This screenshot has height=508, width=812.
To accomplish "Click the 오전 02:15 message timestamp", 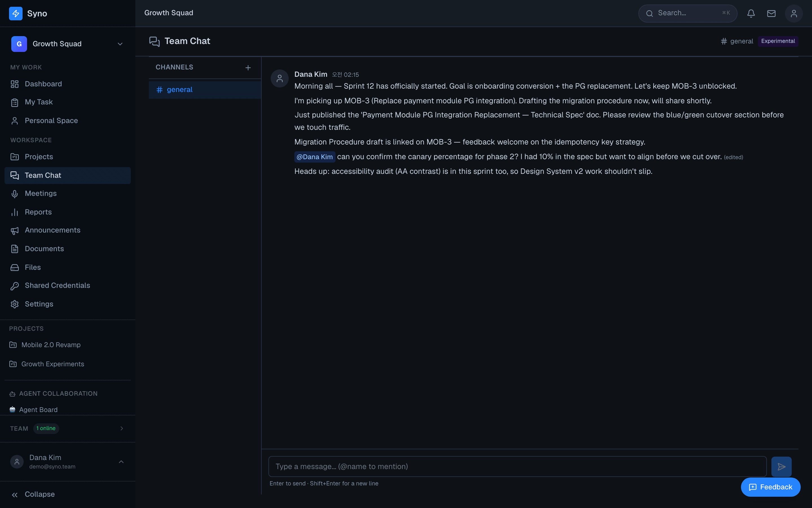I will pos(346,75).
